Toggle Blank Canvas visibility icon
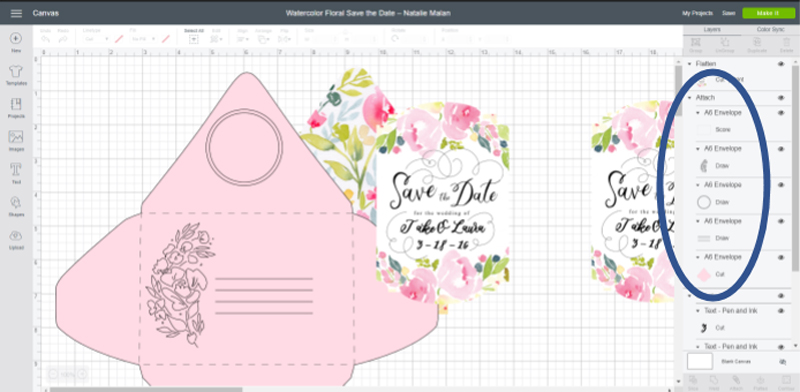The width and height of the screenshot is (800, 392). tap(783, 361)
